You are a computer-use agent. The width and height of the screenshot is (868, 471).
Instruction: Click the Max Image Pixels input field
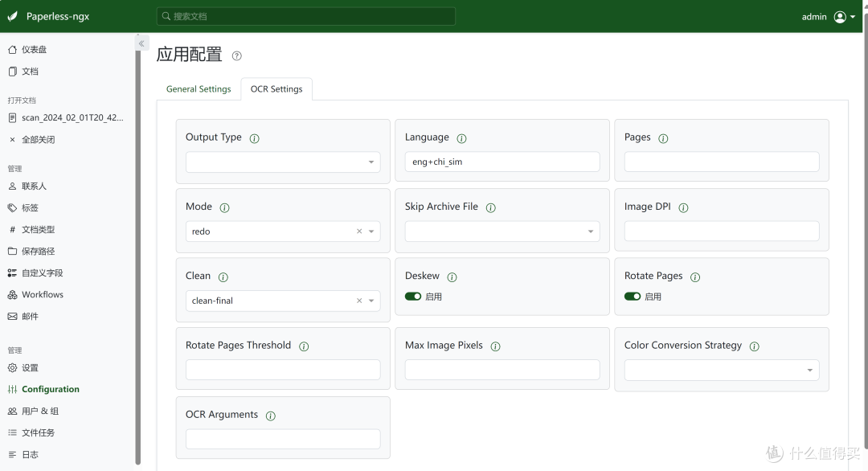click(x=502, y=370)
